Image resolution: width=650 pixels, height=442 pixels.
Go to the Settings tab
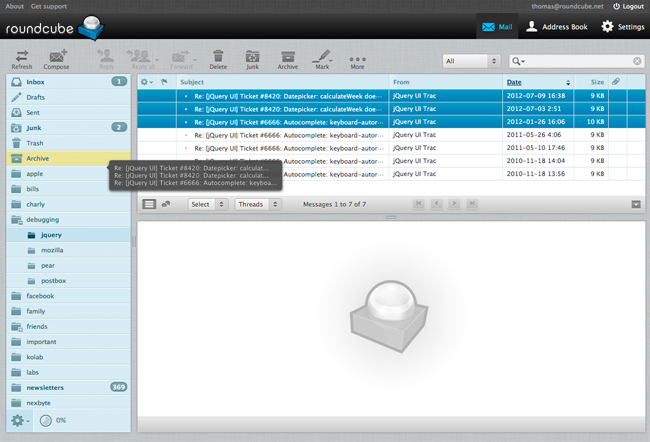tap(621, 26)
